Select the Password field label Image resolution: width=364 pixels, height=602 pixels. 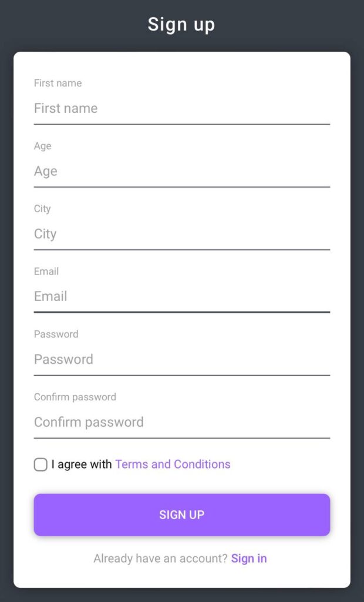(56, 334)
